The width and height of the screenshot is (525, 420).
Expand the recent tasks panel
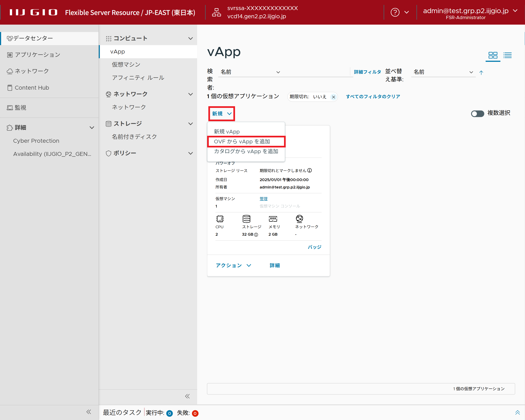(x=517, y=412)
